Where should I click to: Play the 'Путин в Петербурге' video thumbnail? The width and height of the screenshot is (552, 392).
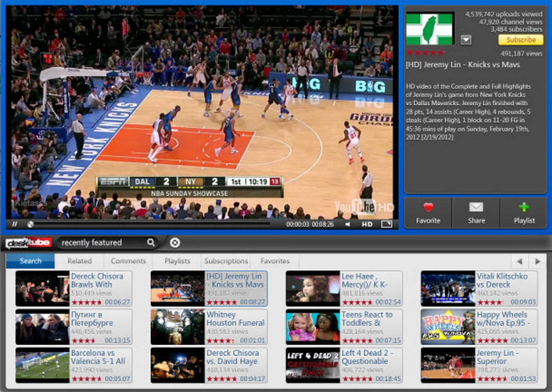42,327
